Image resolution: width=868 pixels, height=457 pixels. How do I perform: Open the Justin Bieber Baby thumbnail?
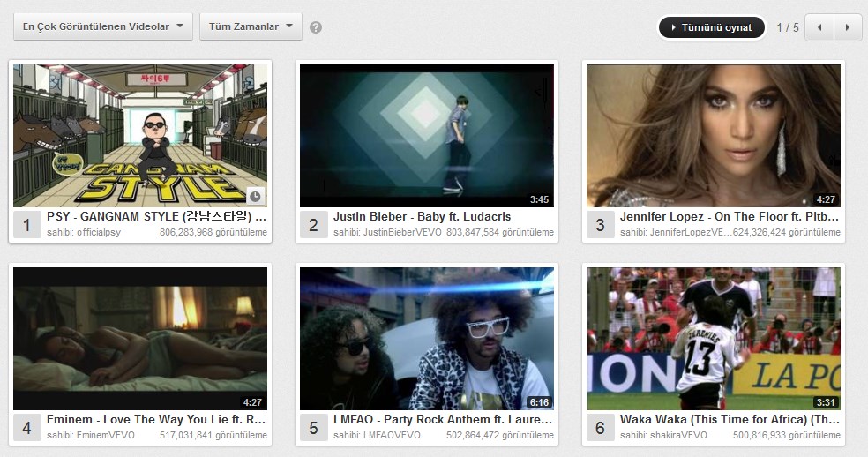427,136
